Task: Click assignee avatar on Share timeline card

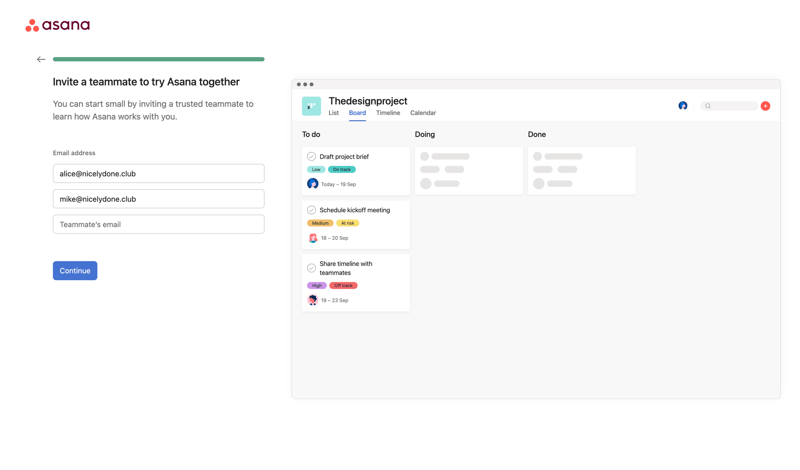Action: click(313, 300)
